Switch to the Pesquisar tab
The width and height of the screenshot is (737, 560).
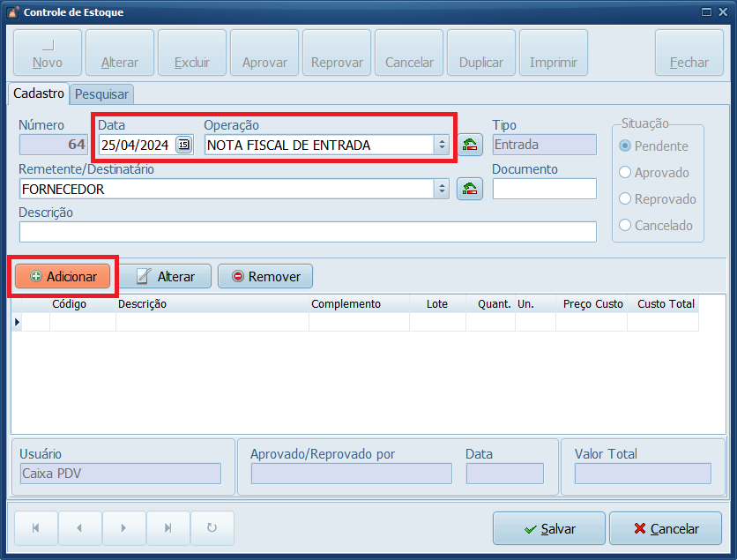101,93
